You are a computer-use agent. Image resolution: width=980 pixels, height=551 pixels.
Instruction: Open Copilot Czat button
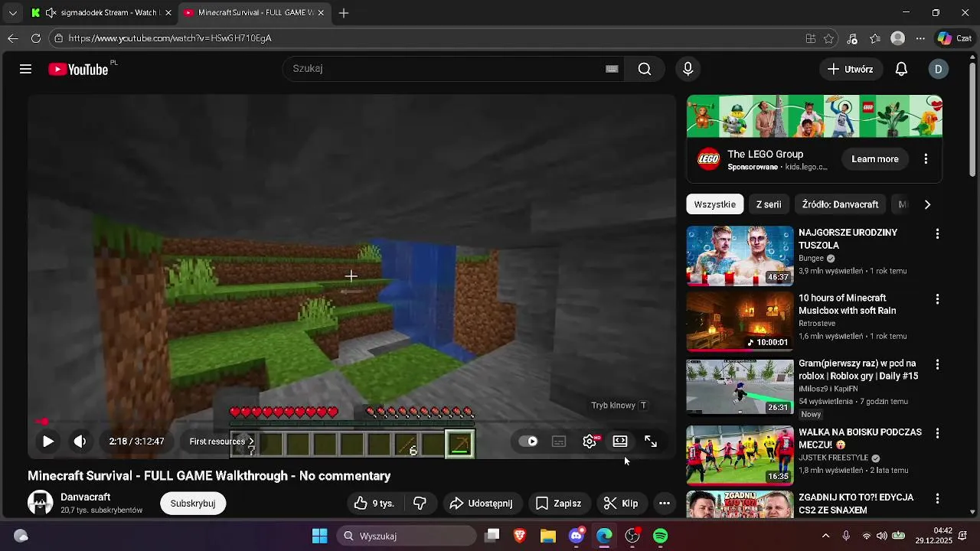[x=955, y=38]
